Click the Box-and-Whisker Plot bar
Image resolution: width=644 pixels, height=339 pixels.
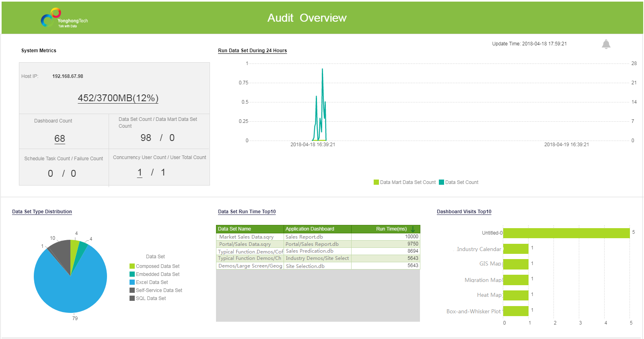[516, 311]
